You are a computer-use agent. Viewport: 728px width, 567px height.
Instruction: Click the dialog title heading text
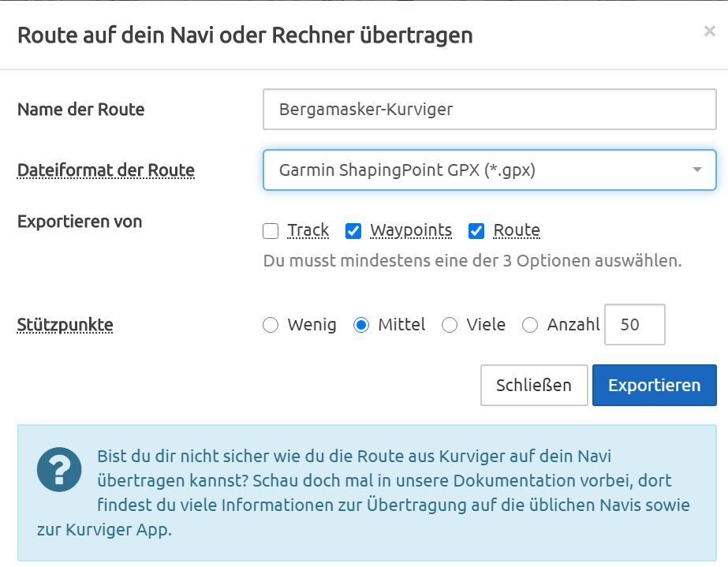[245, 35]
